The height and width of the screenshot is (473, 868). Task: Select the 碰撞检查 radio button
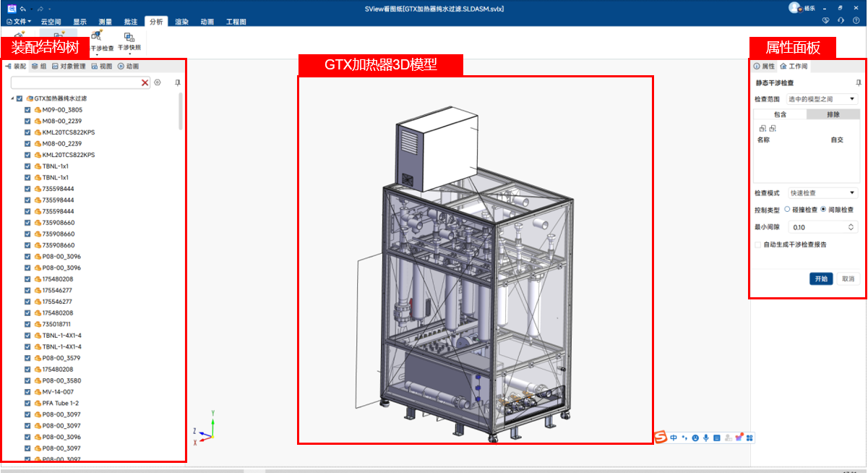(x=788, y=209)
